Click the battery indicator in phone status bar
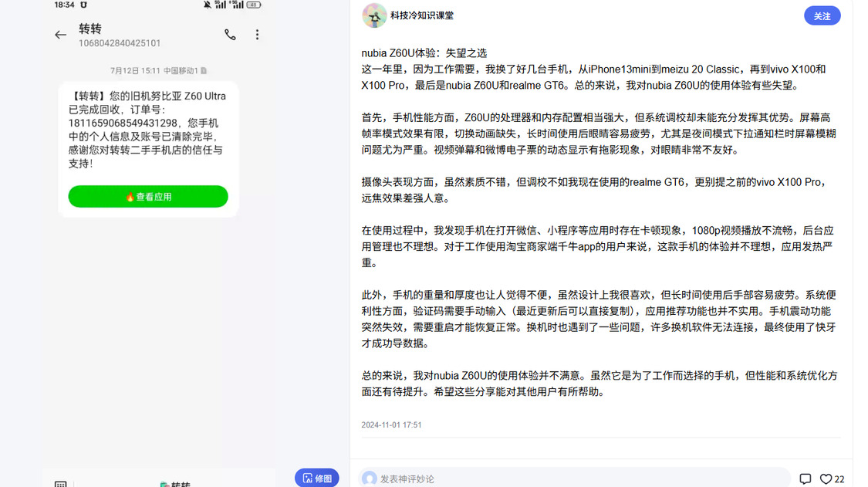The width and height of the screenshot is (868, 487). pyautogui.click(x=254, y=5)
